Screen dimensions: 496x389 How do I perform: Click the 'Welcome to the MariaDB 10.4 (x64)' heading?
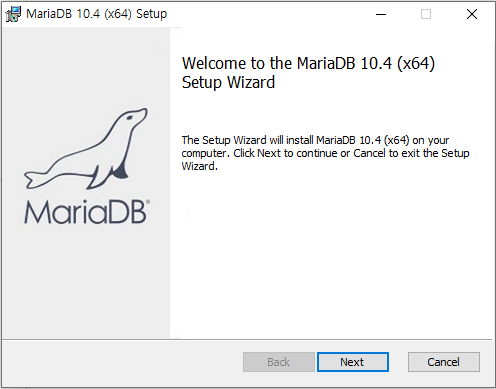(x=308, y=72)
